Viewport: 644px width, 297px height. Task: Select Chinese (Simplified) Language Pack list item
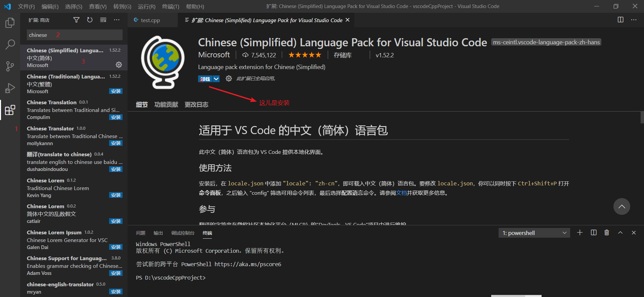tap(74, 58)
